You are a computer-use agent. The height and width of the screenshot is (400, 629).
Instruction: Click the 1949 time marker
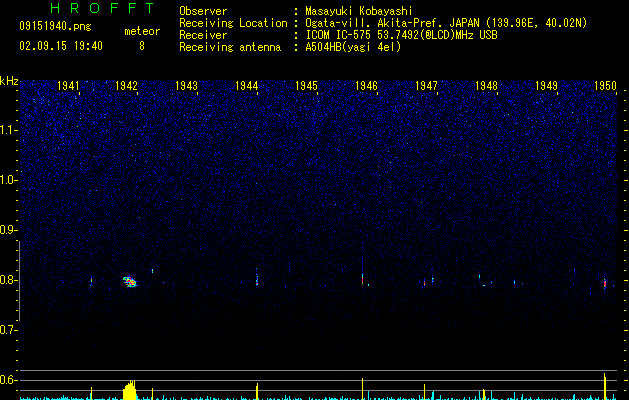pos(546,86)
